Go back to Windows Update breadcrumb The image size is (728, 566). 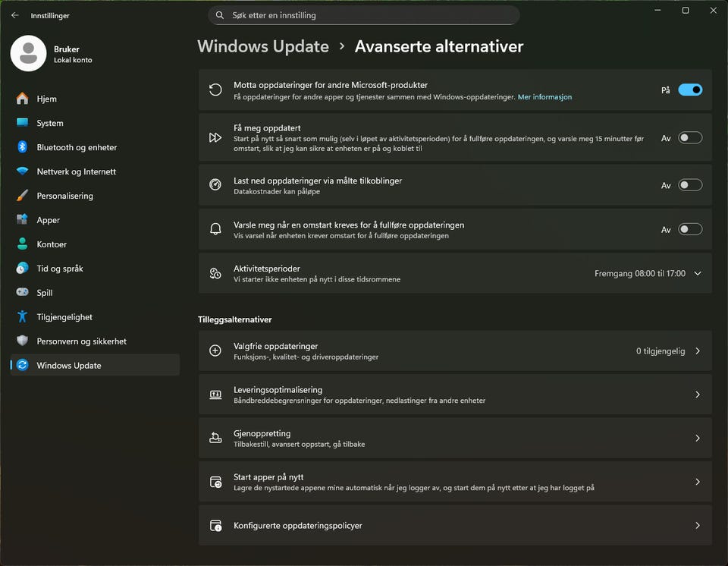pos(263,46)
